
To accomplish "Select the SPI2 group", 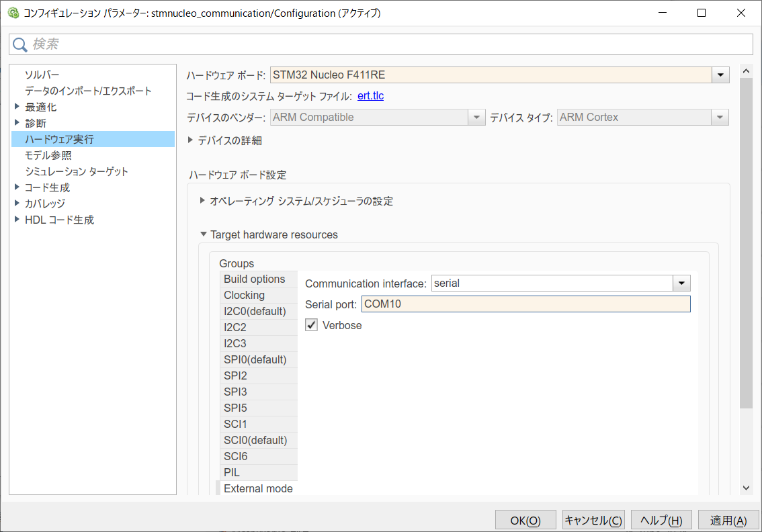I will [259, 375].
